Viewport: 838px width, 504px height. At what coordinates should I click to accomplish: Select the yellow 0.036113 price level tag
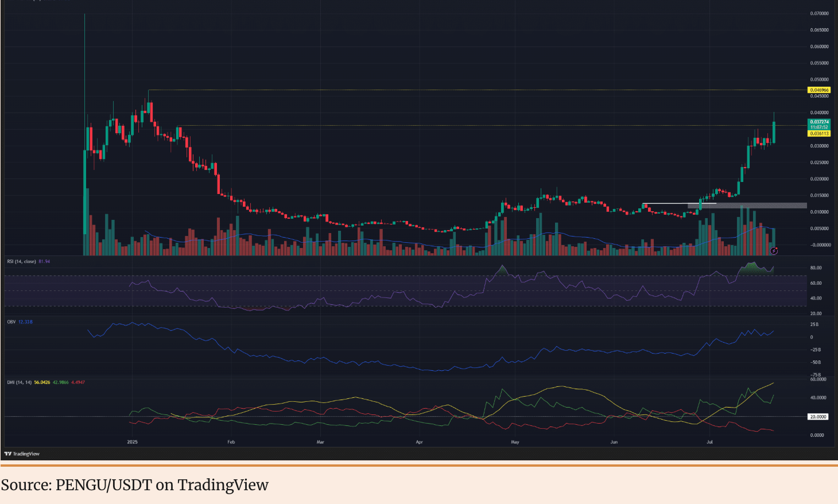pyautogui.click(x=819, y=134)
